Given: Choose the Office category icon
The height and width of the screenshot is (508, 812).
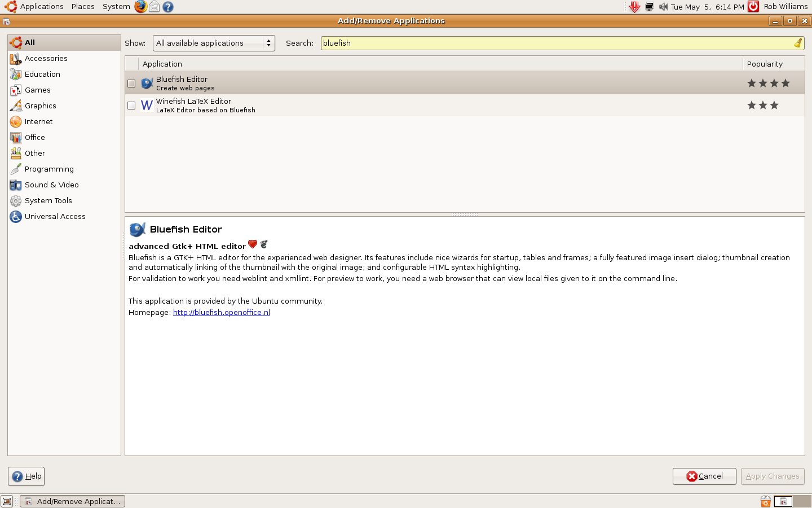Looking at the screenshot, I should [16, 138].
